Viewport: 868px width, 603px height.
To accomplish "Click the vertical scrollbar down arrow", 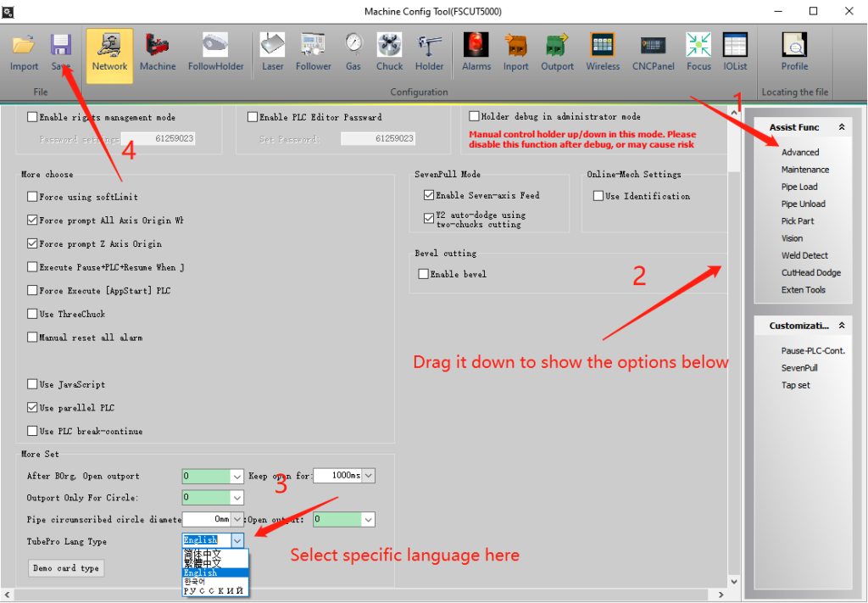I will click(734, 582).
